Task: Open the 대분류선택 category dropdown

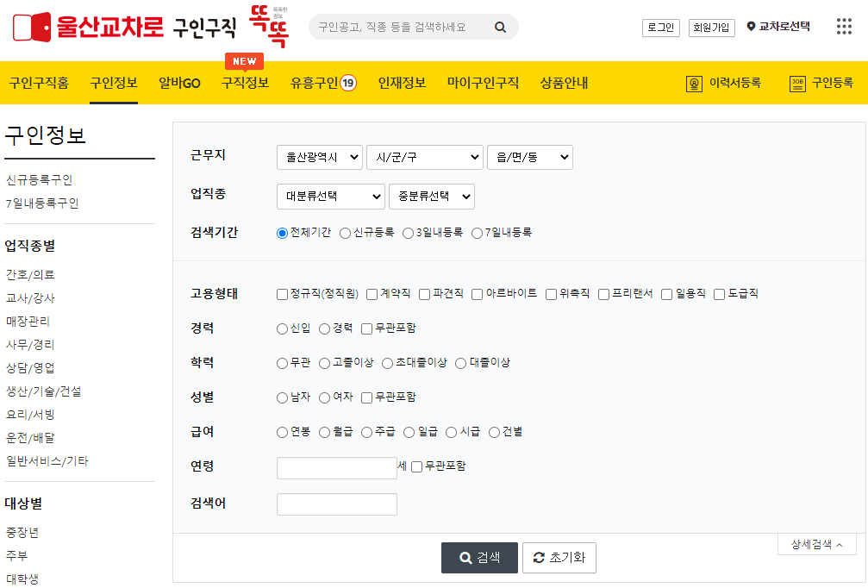Action: pyautogui.click(x=330, y=197)
